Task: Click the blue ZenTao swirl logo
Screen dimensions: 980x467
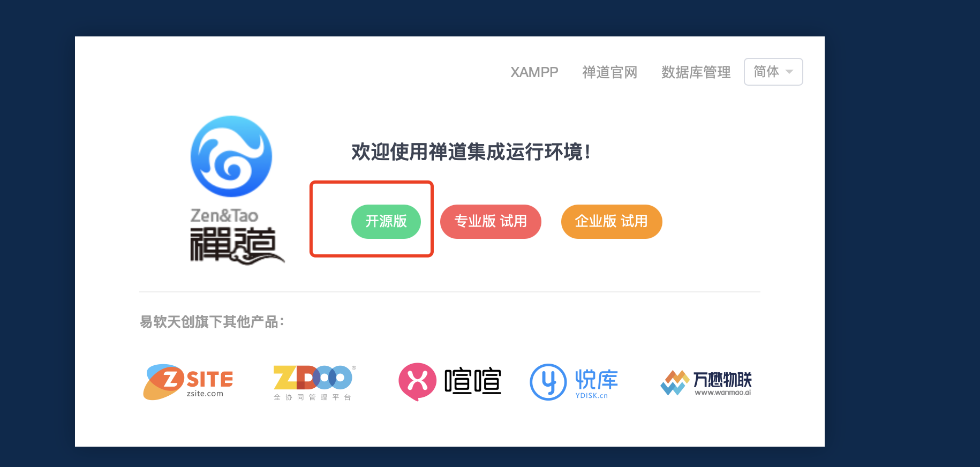Action: pyautogui.click(x=231, y=156)
